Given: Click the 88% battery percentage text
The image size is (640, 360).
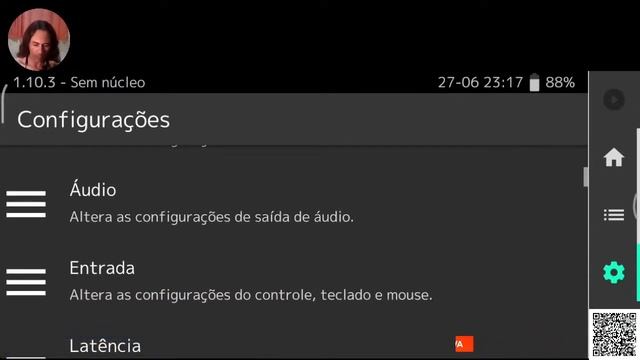Looking at the screenshot, I should coord(560,82).
